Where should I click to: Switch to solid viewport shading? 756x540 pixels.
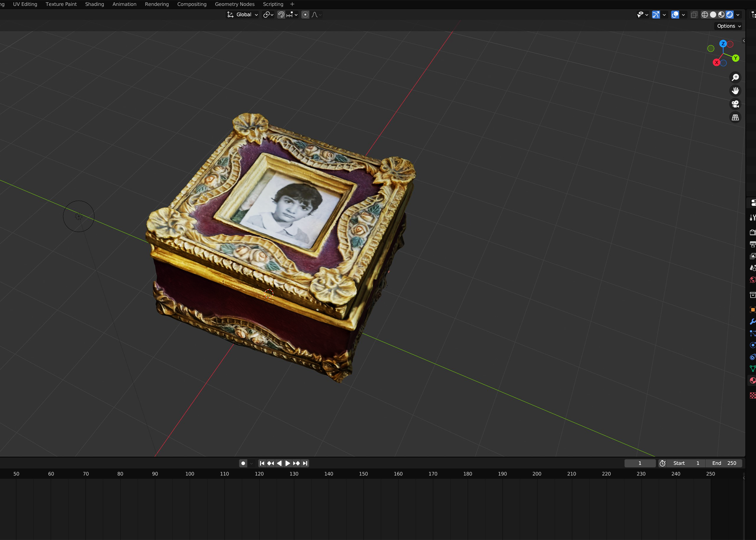click(x=713, y=15)
